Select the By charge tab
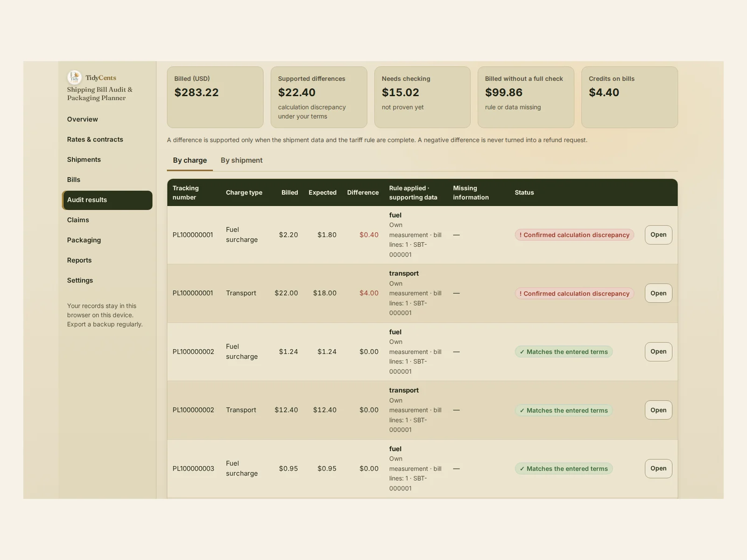The image size is (747, 560). [190, 160]
